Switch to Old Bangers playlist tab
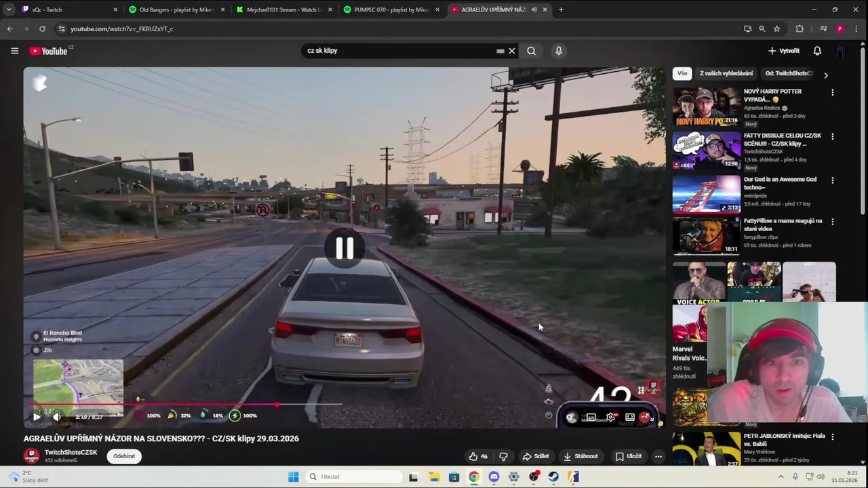868x488 pixels. tap(175, 9)
